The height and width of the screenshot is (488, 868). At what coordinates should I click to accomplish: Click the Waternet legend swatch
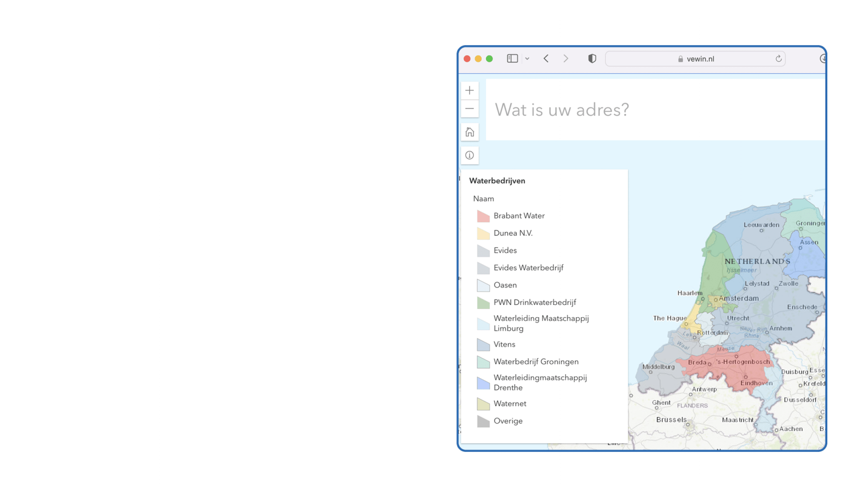click(x=483, y=404)
